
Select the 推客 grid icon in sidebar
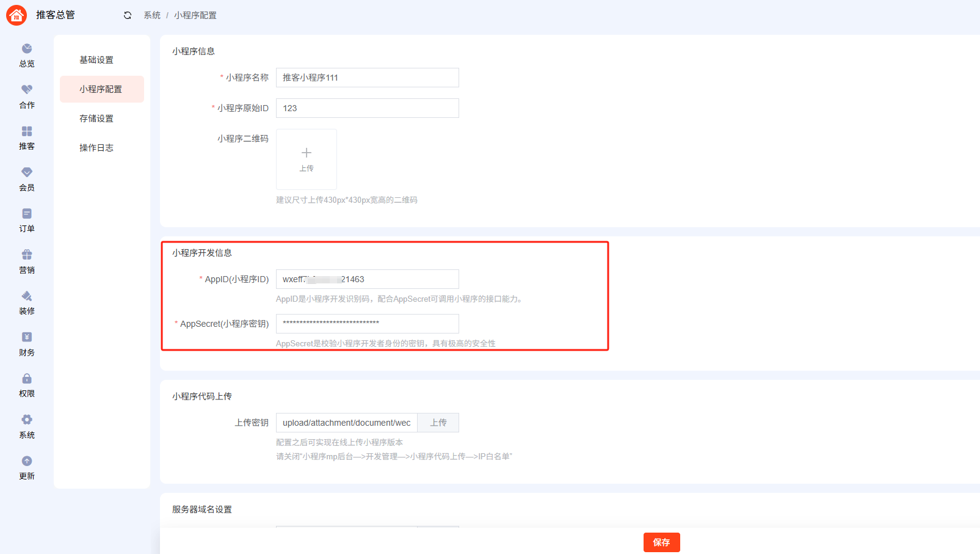pyautogui.click(x=27, y=131)
